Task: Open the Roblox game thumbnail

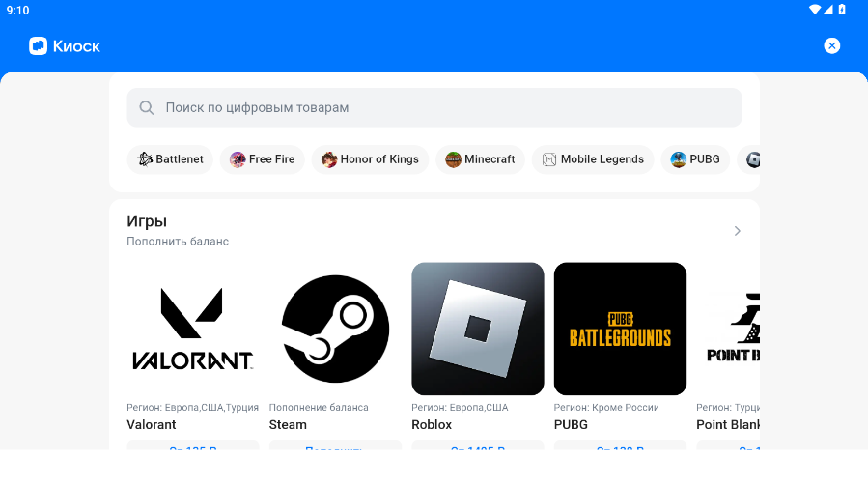Action: pyautogui.click(x=478, y=329)
